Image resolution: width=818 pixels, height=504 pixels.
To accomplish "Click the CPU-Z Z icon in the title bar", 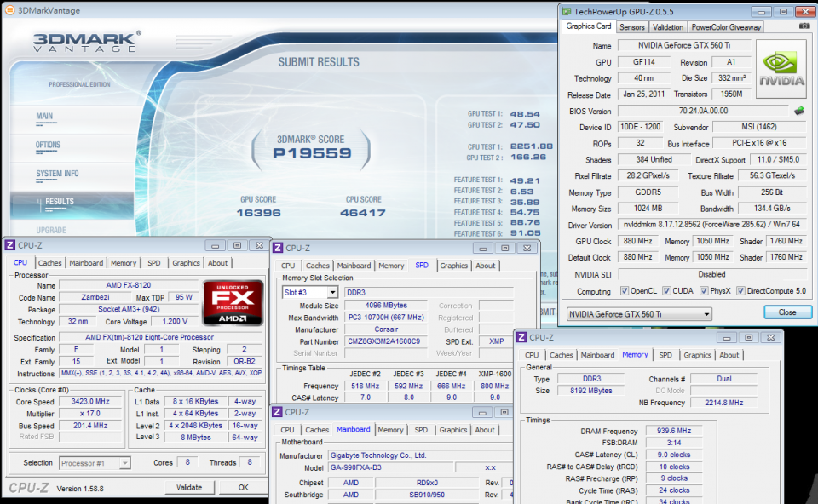I will tap(9, 245).
